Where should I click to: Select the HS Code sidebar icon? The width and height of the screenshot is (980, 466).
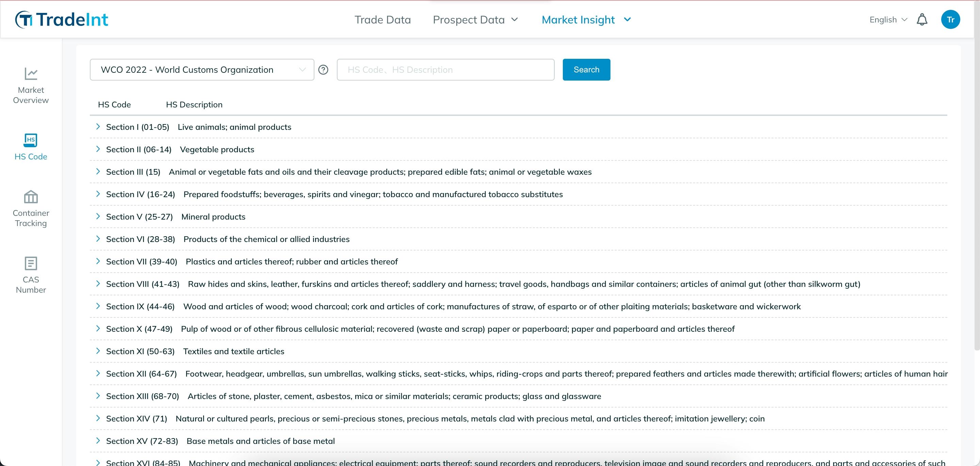30,146
